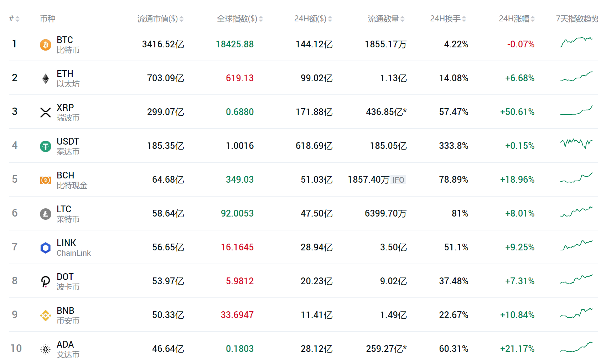The height and width of the screenshot is (364, 606).
Task: Click the Binance BNB yellow icon
Action: tap(45, 316)
